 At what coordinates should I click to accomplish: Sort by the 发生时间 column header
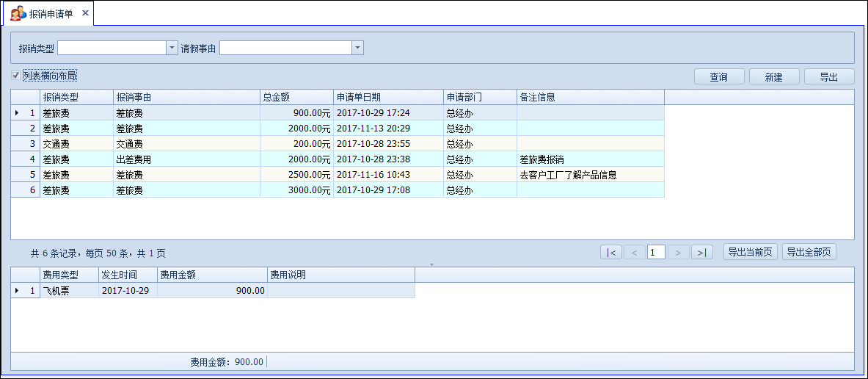(x=128, y=275)
